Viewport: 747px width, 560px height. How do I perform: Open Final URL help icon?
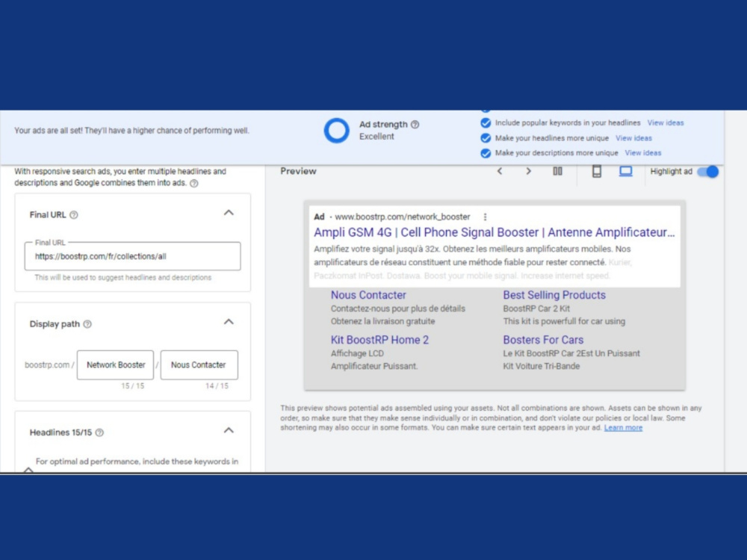(73, 215)
